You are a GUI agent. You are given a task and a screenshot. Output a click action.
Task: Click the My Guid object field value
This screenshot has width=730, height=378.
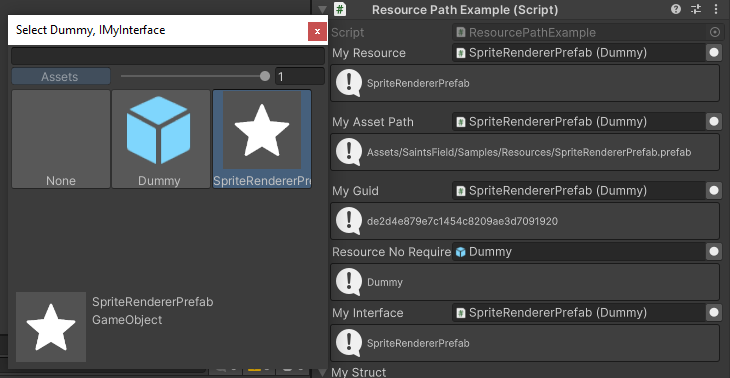(579, 190)
